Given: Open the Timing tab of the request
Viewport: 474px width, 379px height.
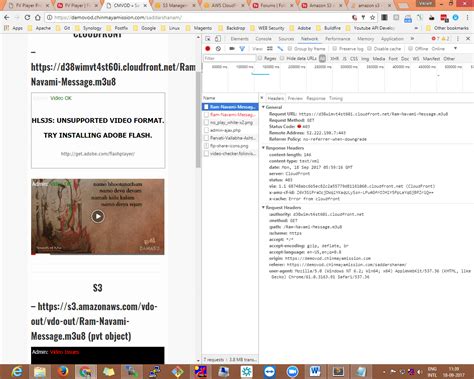Looking at the screenshot, I should (336, 98).
